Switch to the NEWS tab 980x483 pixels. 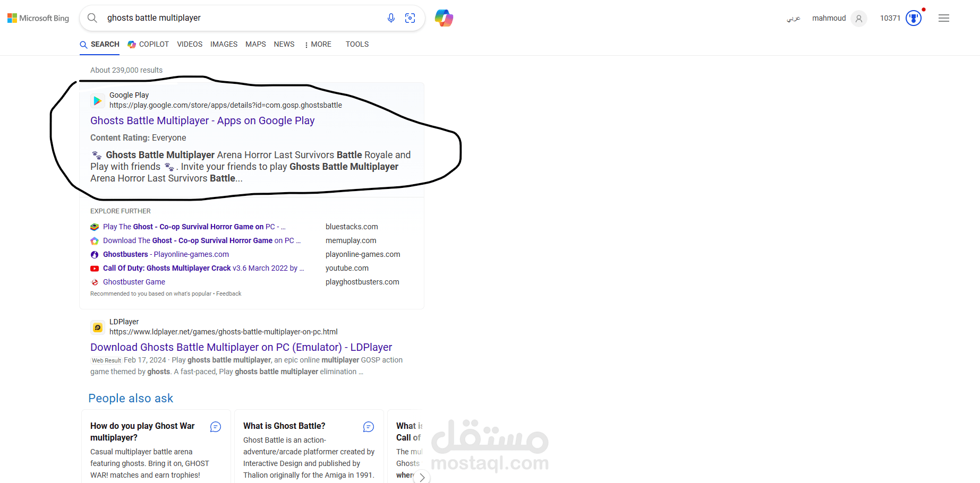pos(284,44)
